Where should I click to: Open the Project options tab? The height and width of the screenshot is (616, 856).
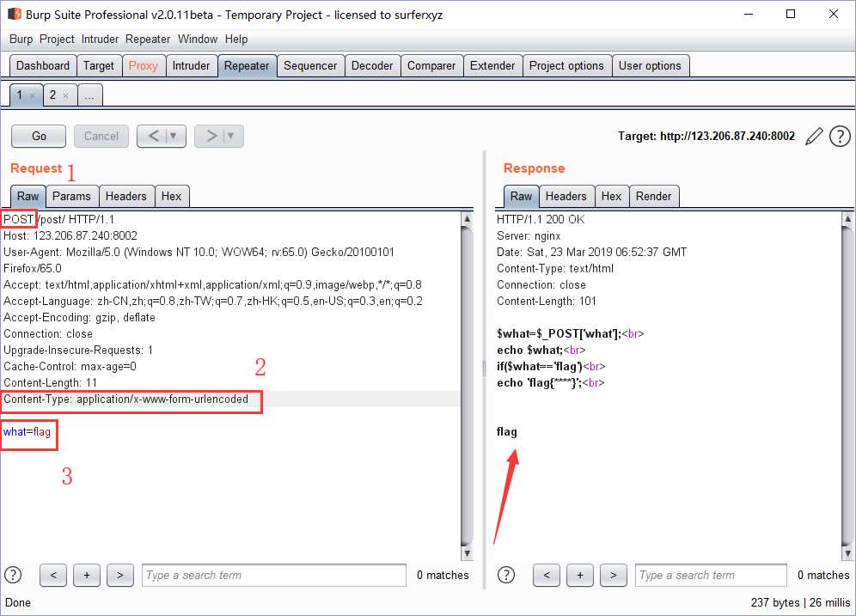coord(566,65)
